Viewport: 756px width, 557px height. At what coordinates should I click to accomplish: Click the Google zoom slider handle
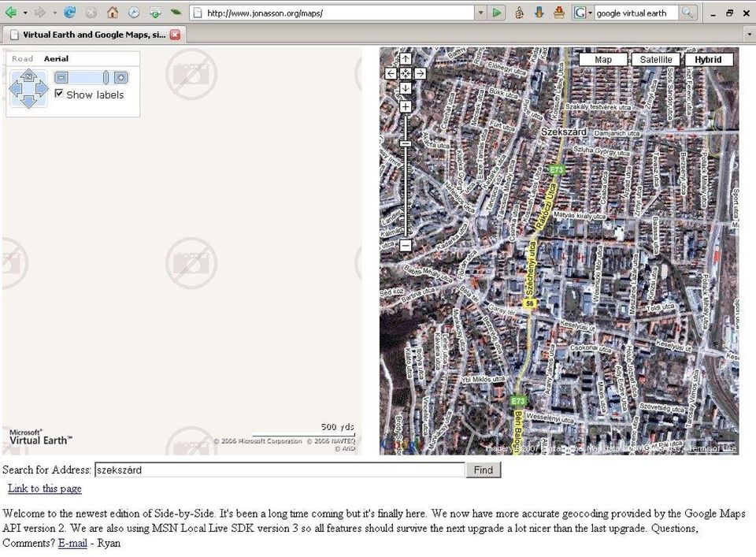click(406, 143)
